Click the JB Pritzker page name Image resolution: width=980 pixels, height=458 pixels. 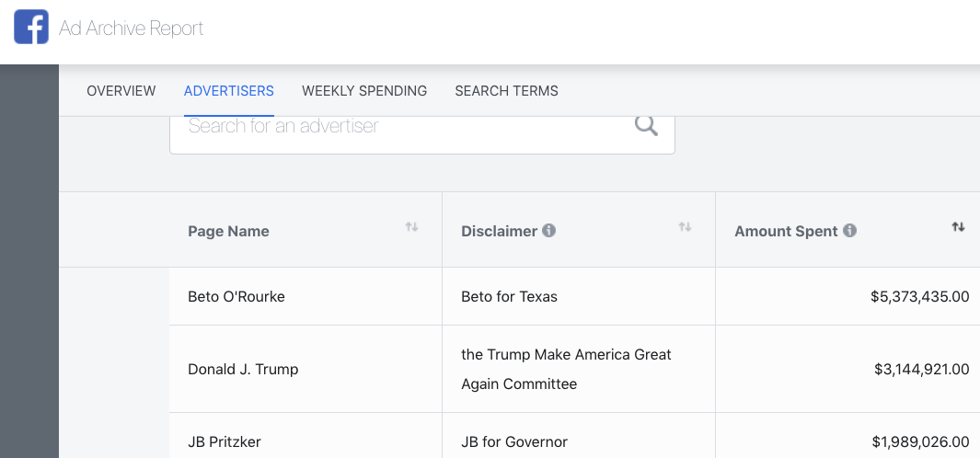[x=225, y=441]
